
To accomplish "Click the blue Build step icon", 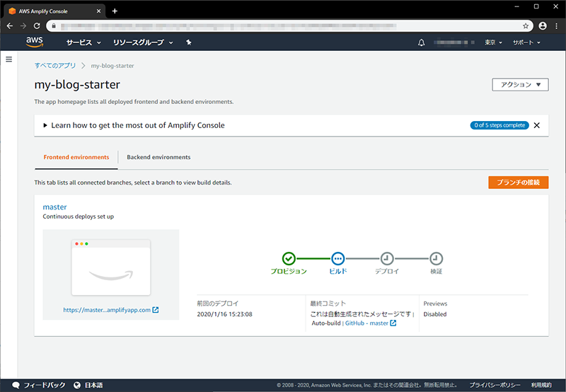I will click(x=338, y=258).
